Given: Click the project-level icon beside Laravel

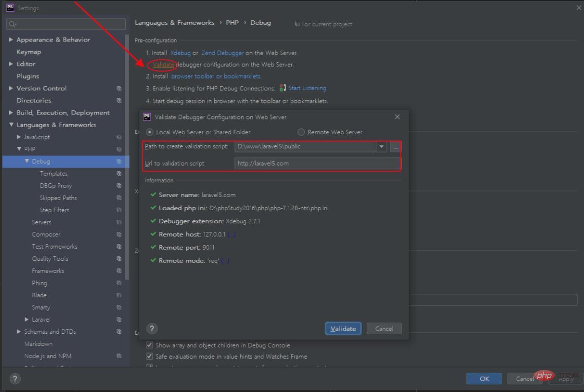Looking at the screenshot, I should click(x=119, y=320).
